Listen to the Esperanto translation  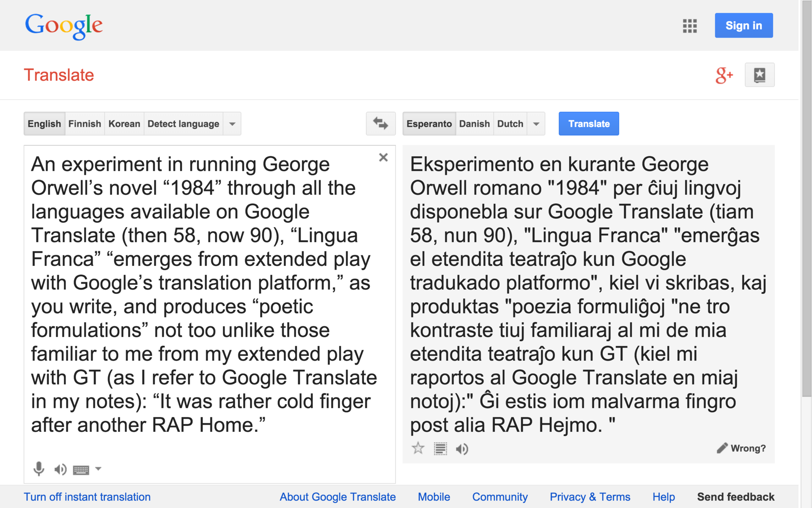(462, 449)
